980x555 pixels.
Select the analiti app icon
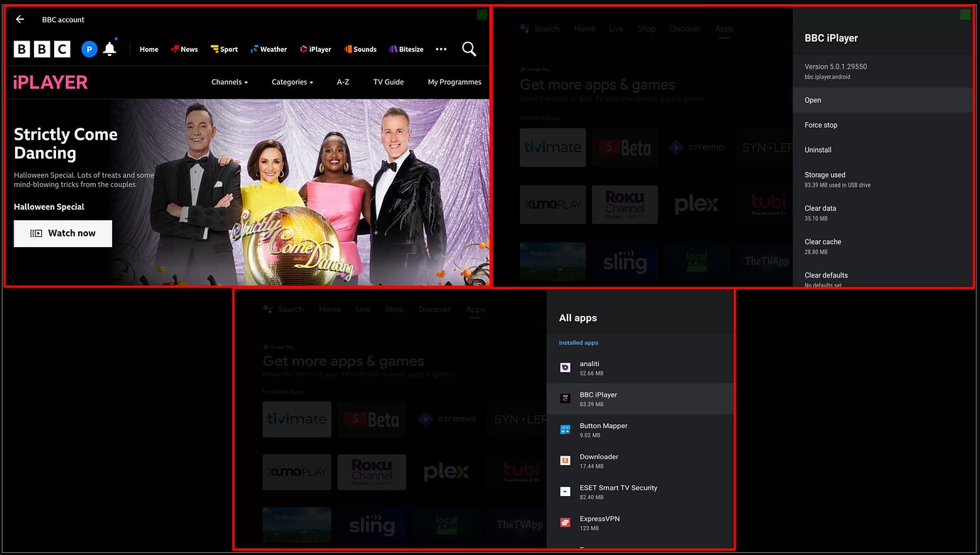[565, 368]
